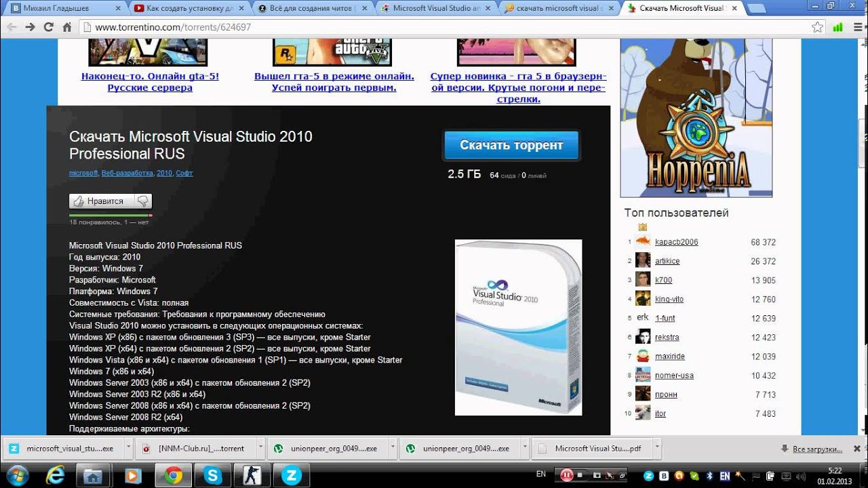Open the Chrome settings menu
This screenshot has height=488, width=868.
pyautogui.click(x=856, y=27)
